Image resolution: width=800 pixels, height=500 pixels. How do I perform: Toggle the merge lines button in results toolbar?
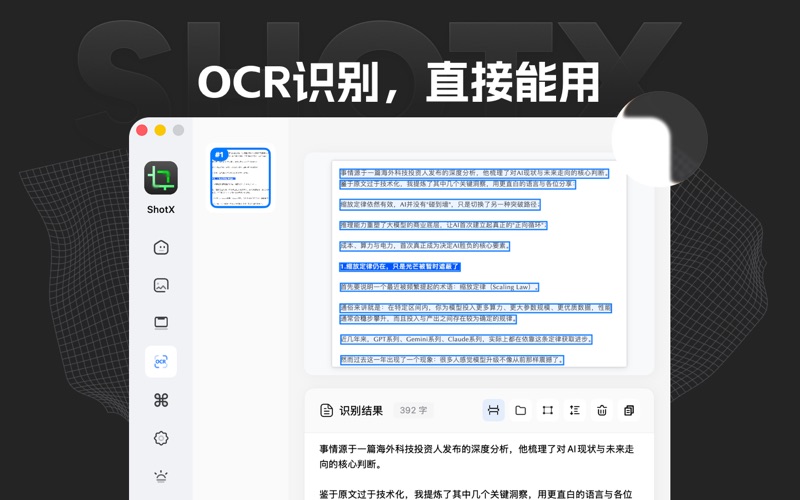click(493, 410)
